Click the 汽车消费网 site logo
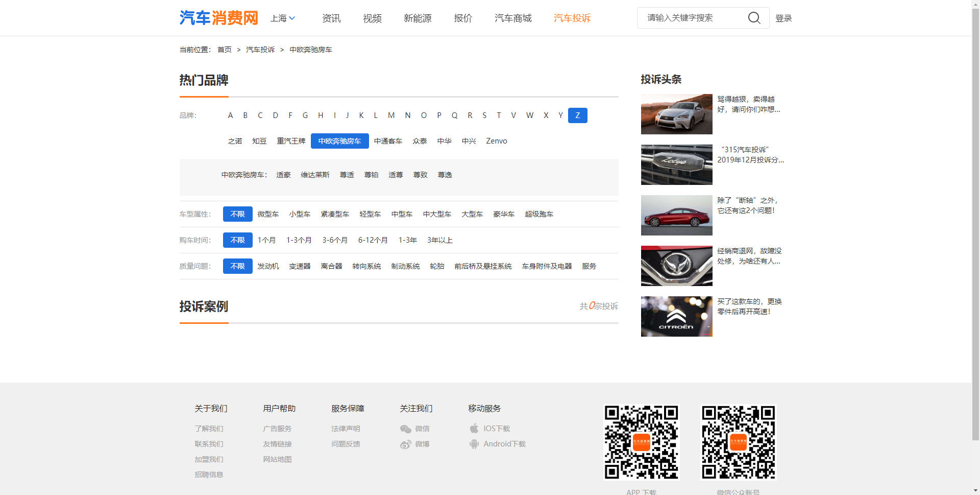This screenshot has width=980, height=495. coord(218,17)
